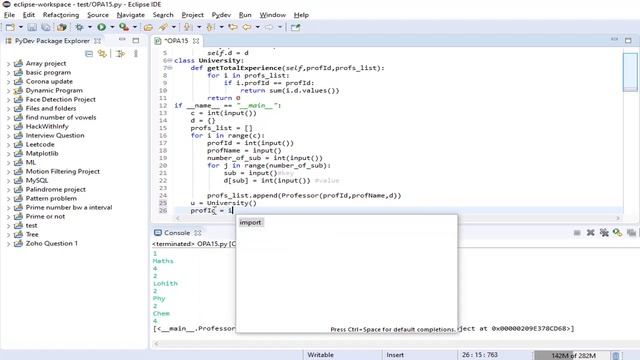
Task: Open the File menu
Action: [9, 15]
